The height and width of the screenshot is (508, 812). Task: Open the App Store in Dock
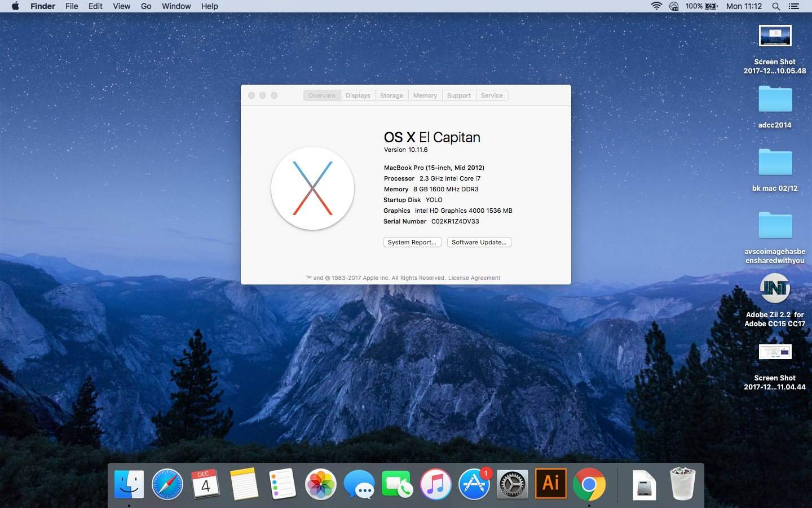tap(474, 484)
